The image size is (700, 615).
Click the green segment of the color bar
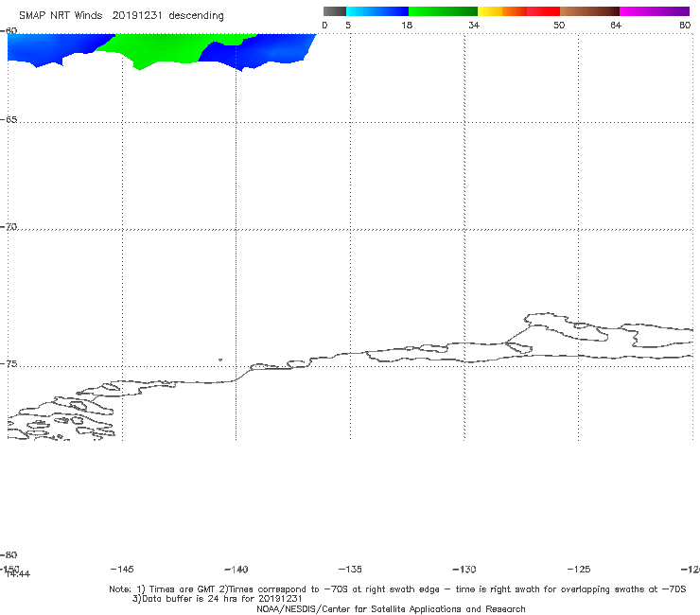[443, 11]
